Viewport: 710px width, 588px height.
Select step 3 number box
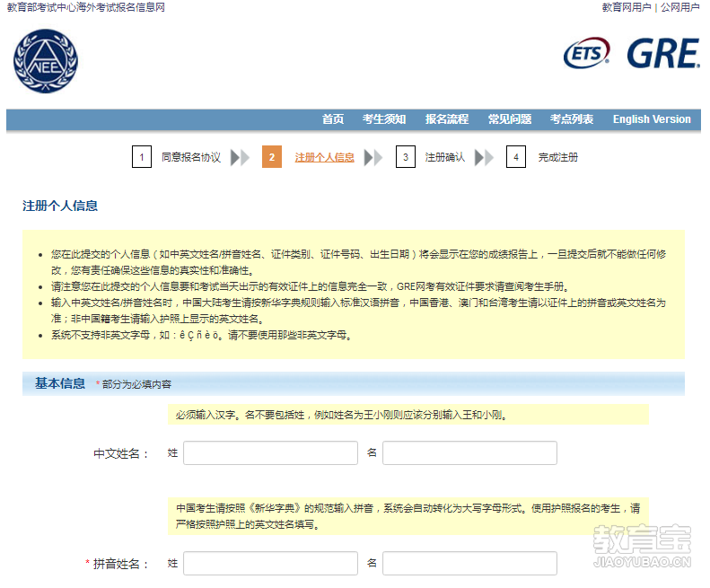(x=406, y=157)
